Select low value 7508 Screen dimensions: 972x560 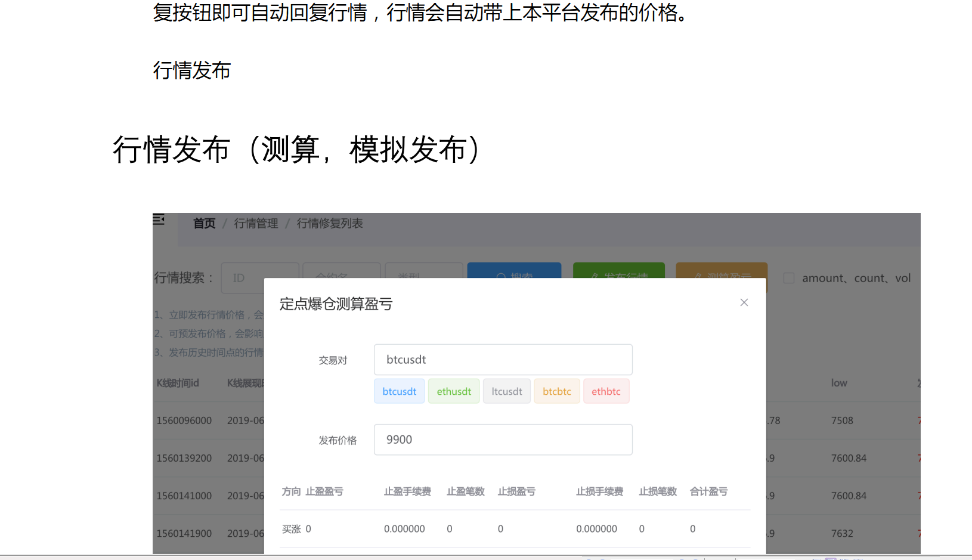pos(842,420)
